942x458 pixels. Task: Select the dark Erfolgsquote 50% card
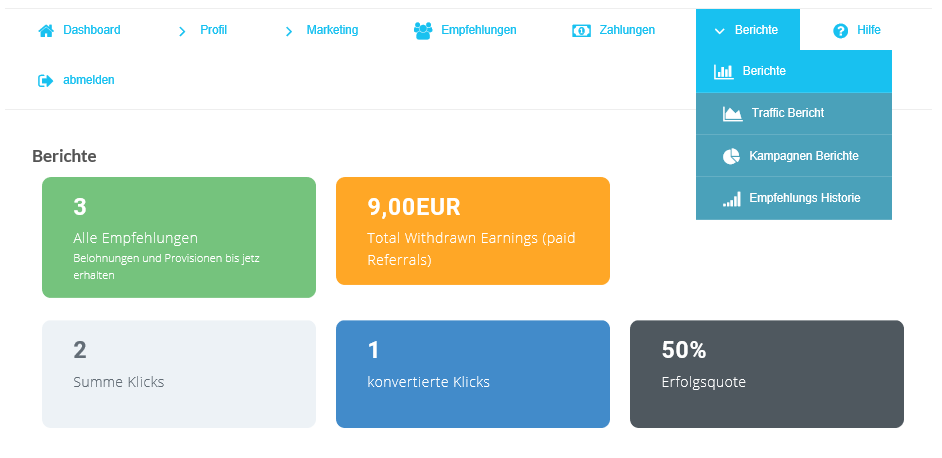[x=767, y=374]
